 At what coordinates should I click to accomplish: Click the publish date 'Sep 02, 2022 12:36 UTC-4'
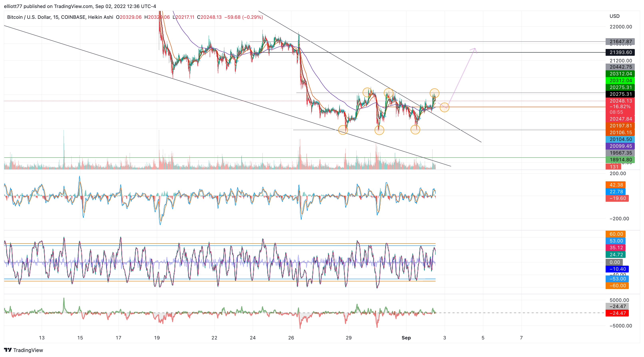(x=126, y=6)
